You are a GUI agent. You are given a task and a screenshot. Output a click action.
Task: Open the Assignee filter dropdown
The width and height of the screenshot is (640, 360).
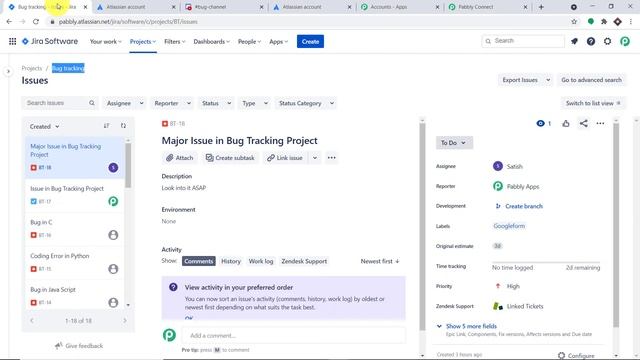pos(124,103)
